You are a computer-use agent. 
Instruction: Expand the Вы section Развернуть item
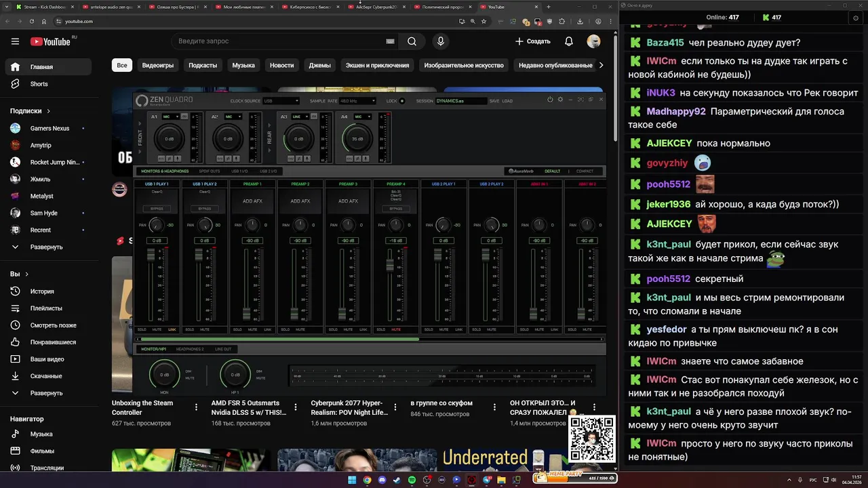coord(47,393)
